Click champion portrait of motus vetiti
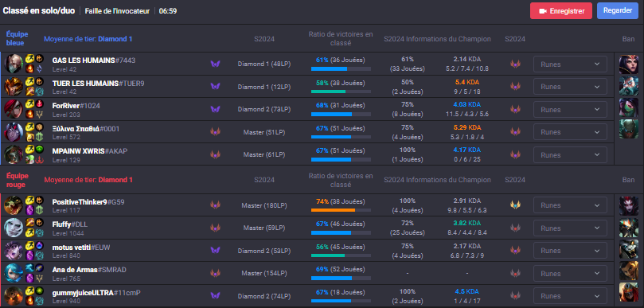Viewport: 644px width, 308px height. click(14, 250)
